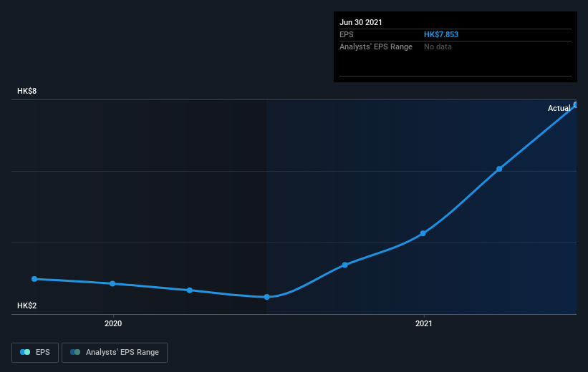Click the Jun 30 2021 tooltip date
Screen dimensions: 588x372
[x=361, y=22]
